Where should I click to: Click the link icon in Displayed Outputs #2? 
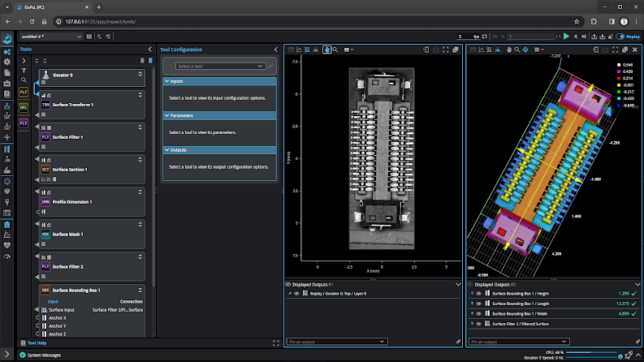point(638,342)
